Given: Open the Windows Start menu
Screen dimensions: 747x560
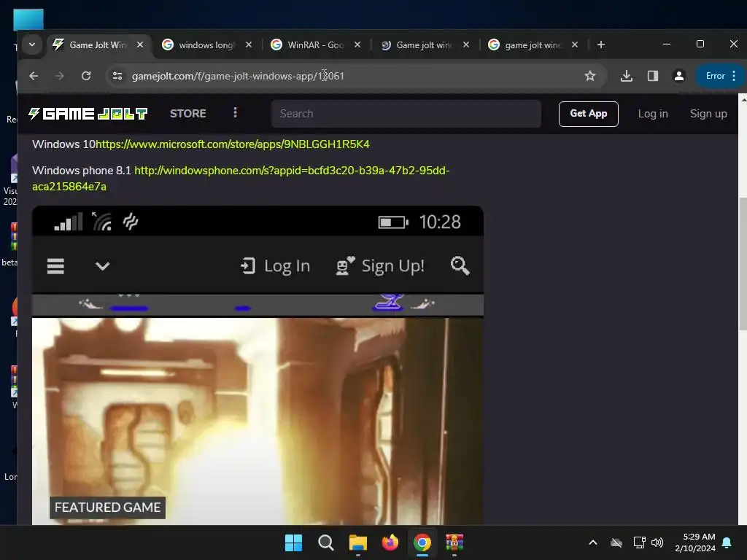Looking at the screenshot, I should point(293,542).
